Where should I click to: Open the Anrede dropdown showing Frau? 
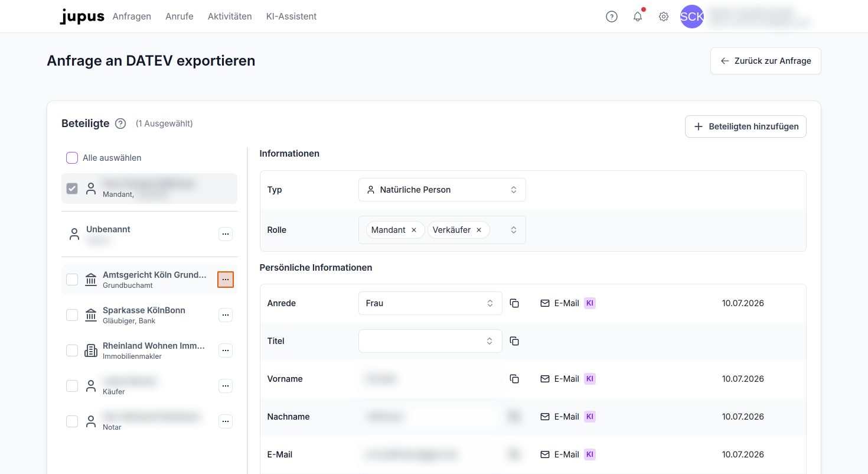click(x=430, y=303)
